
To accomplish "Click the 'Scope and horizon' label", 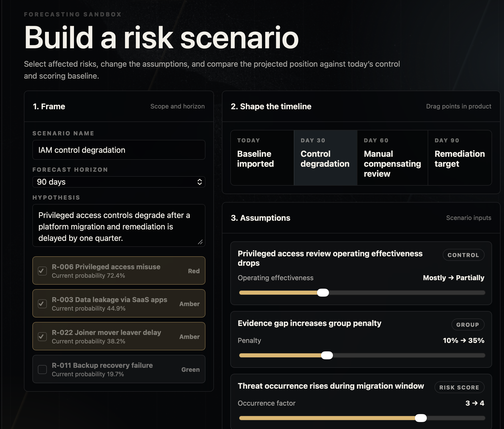I will coord(178,106).
